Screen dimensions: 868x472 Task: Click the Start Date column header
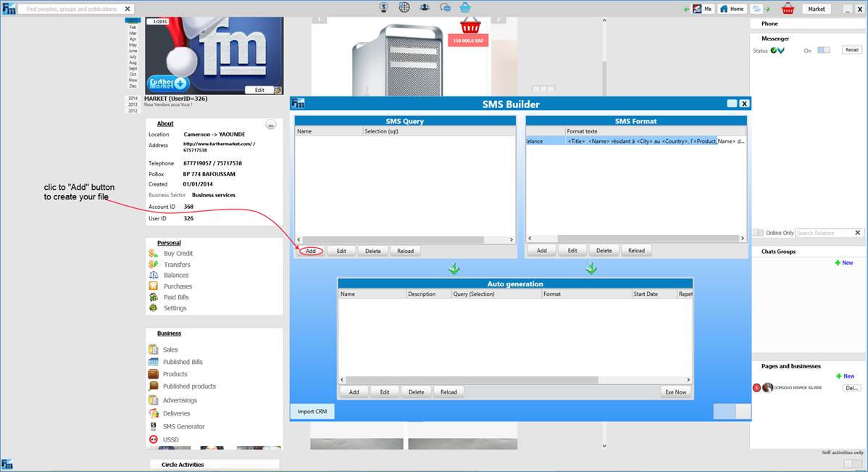tap(654, 294)
